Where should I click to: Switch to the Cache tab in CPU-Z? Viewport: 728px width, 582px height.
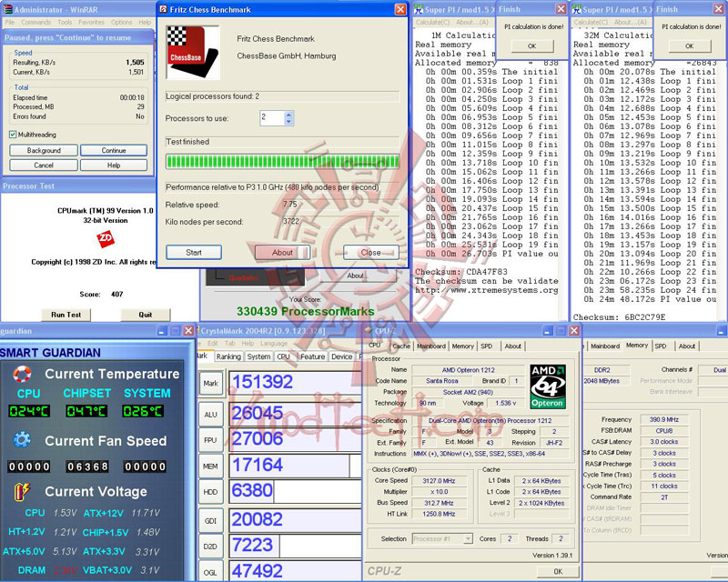click(401, 346)
